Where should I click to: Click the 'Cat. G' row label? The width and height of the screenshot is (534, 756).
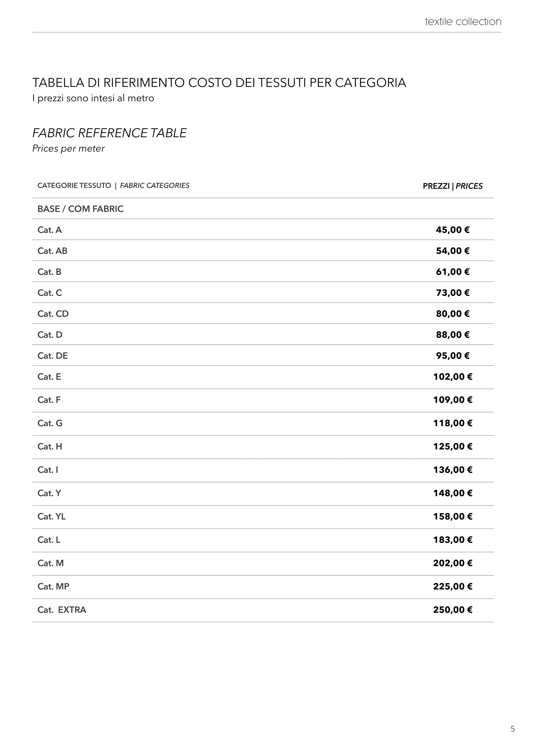(x=50, y=423)
